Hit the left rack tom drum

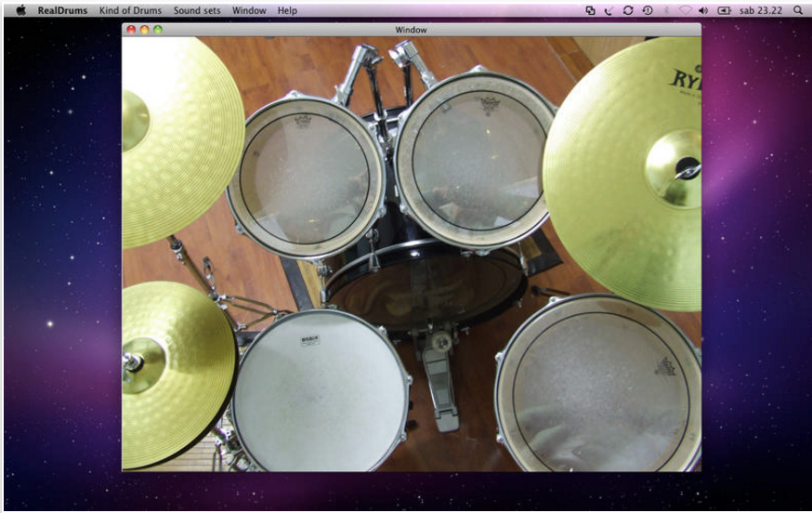307,177
